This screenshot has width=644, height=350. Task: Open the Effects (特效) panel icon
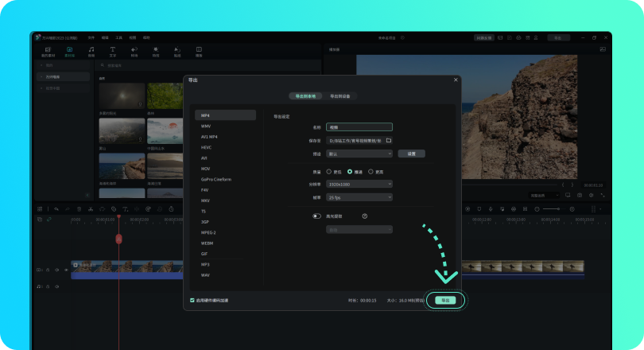pos(155,52)
